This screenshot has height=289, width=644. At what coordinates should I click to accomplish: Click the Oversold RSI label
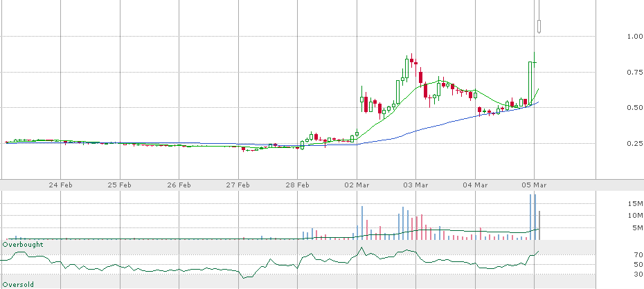coord(19,284)
